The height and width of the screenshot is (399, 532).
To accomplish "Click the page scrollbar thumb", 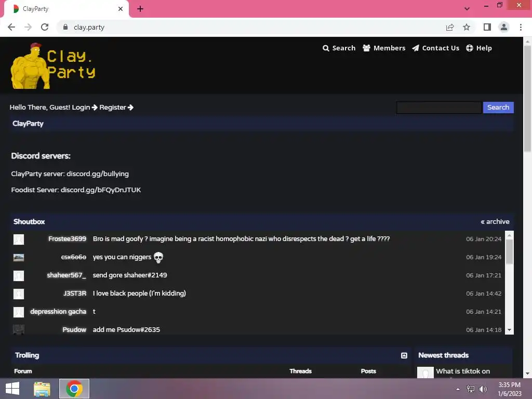I will (x=527, y=98).
